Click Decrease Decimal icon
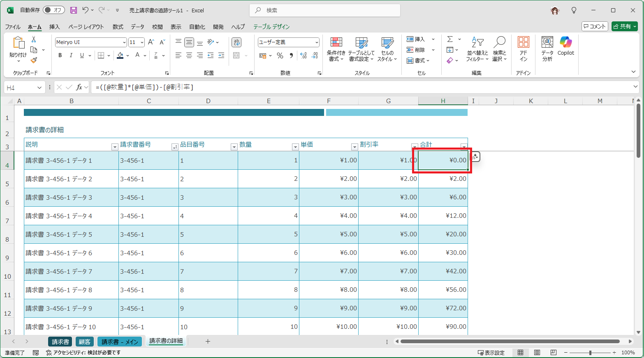 [315, 55]
